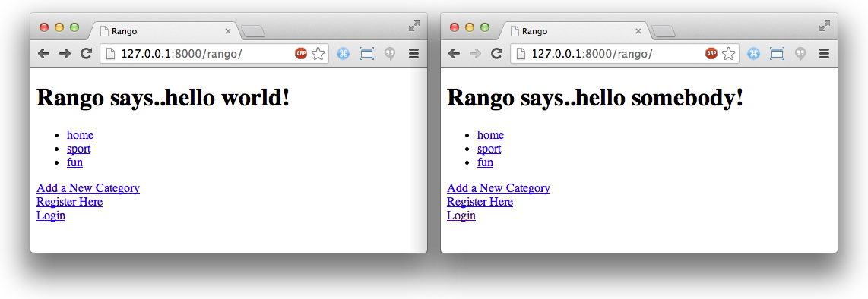Screen dimensions: 868x299
Task: Click page icon in left window address bar
Action: (x=110, y=54)
